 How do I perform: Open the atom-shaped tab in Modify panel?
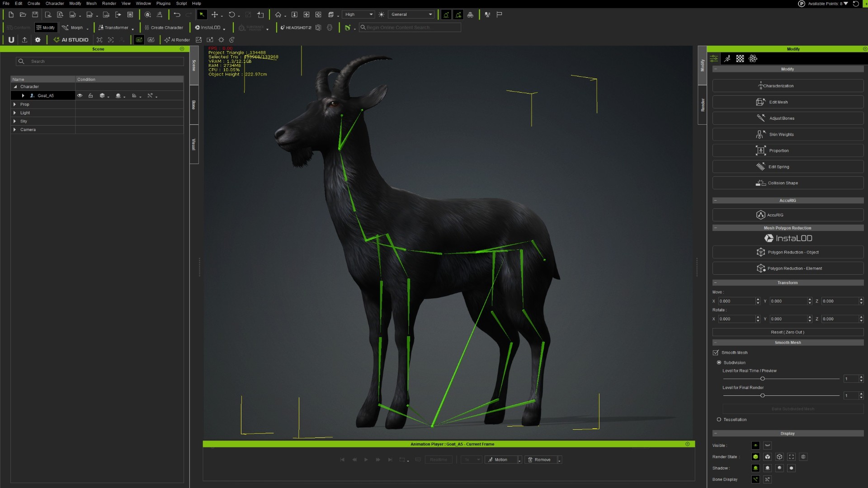[753, 59]
